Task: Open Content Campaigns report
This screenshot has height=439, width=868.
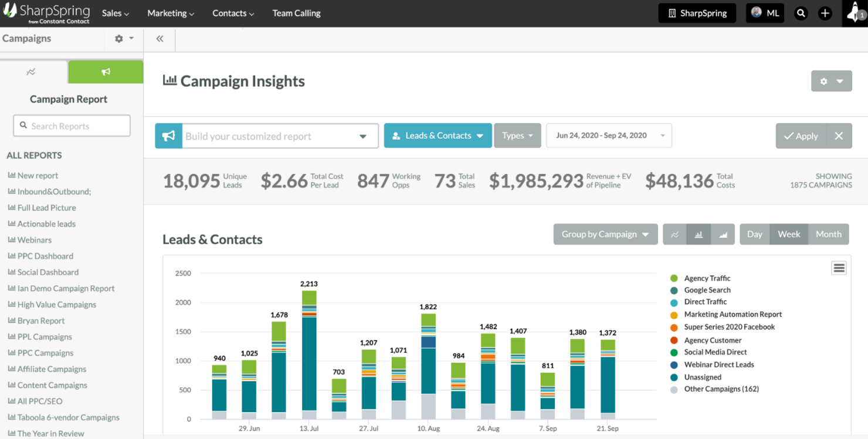Action: 52,385
